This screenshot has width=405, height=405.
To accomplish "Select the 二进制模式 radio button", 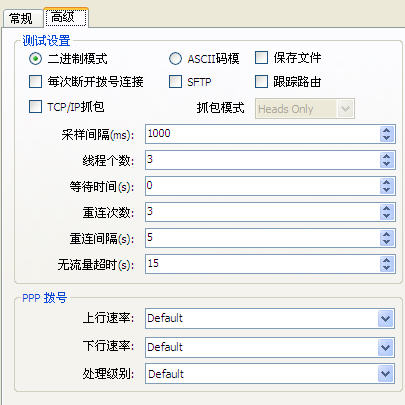I will pyautogui.click(x=35, y=59).
